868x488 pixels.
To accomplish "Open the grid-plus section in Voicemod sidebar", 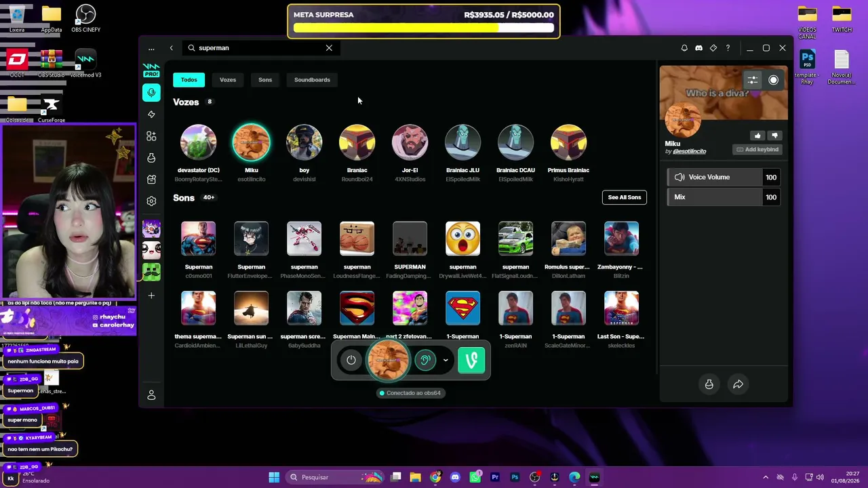I will 151,136.
